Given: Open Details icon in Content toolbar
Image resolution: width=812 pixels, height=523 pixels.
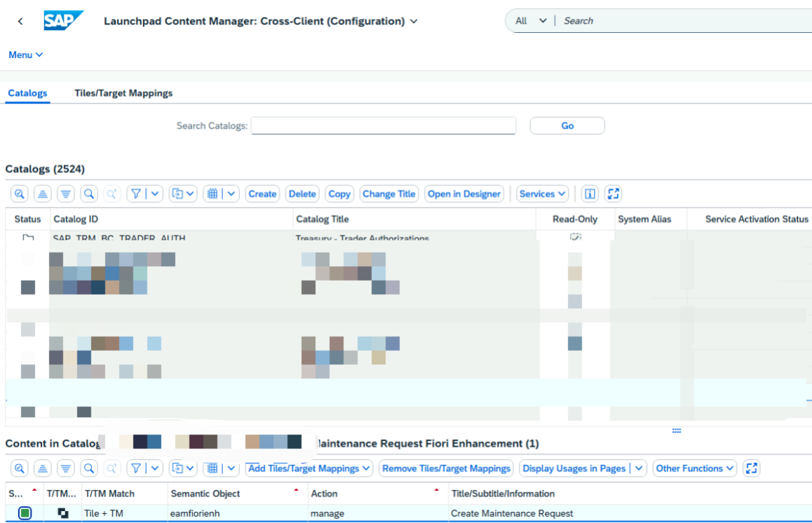Looking at the screenshot, I should pos(20,468).
